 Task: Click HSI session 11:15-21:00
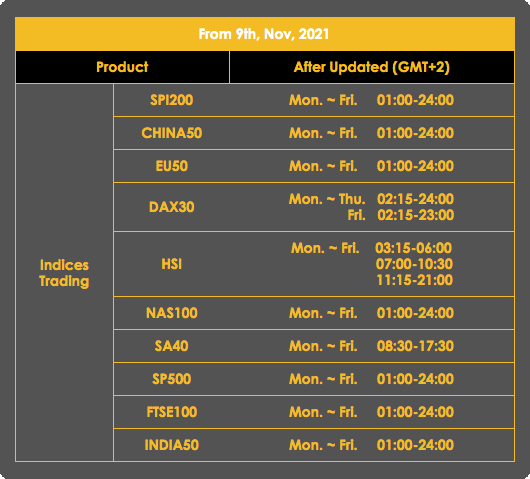click(x=414, y=280)
